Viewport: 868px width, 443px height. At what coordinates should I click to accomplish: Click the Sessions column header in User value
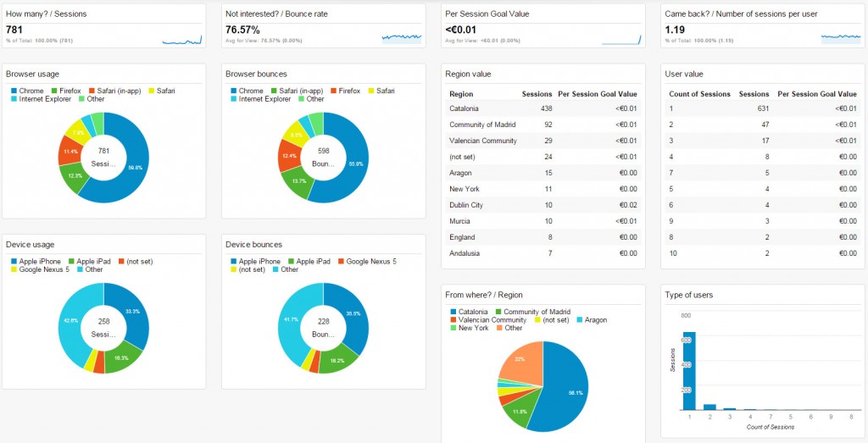(x=754, y=94)
